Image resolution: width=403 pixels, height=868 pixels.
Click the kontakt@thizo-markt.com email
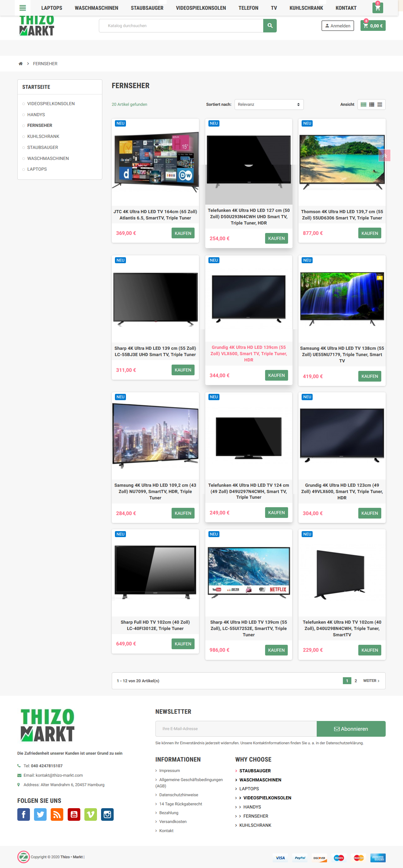click(x=59, y=775)
